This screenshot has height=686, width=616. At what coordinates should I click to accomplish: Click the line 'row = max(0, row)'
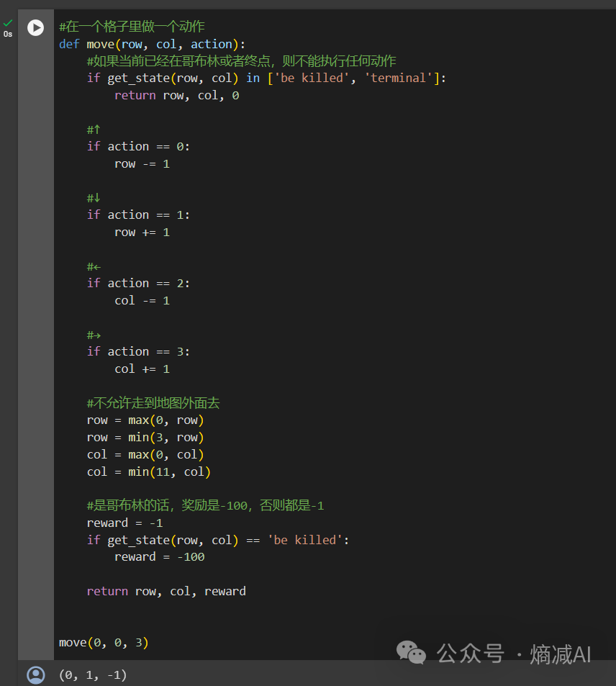(145, 420)
